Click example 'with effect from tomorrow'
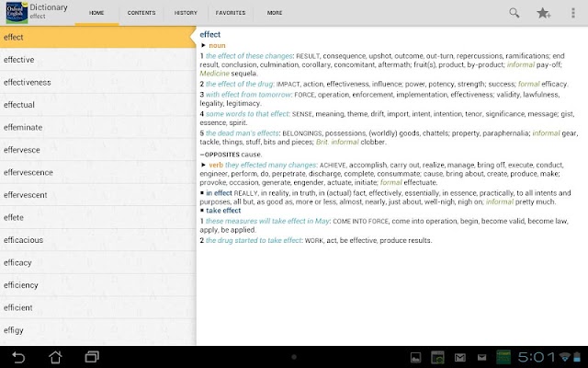 [x=249, y=95]
